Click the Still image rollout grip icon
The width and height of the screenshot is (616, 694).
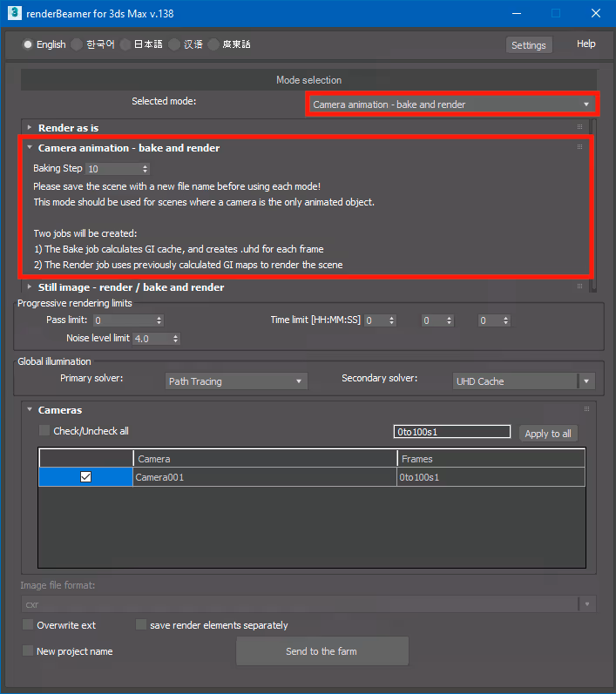[x=579, y=286]
